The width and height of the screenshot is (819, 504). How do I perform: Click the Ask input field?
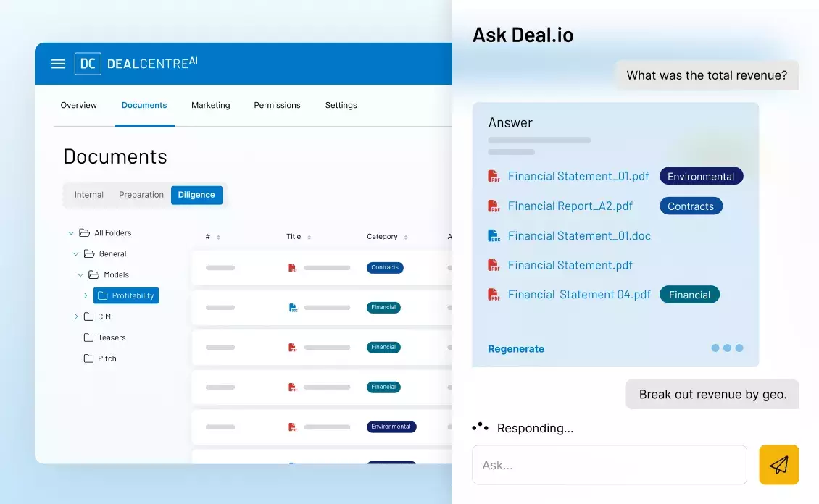coord(609,464)
